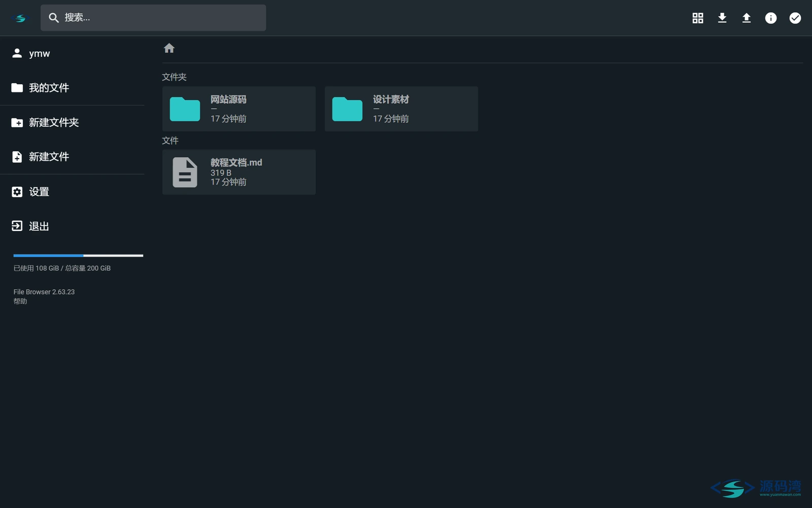Image resolution: width=812 pixels, height=508 pixels.
Task: Click 新建文件 in sidebar
Action: (72, 157)
